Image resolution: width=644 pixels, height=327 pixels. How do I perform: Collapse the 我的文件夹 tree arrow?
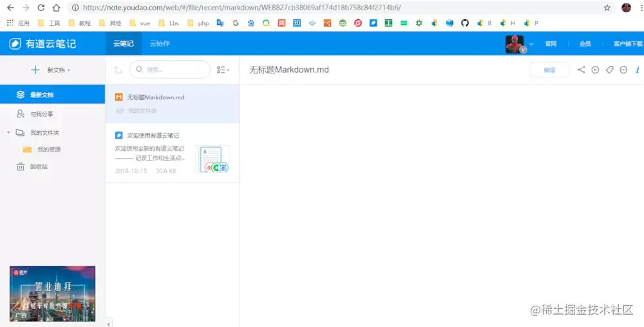[8, 132]
